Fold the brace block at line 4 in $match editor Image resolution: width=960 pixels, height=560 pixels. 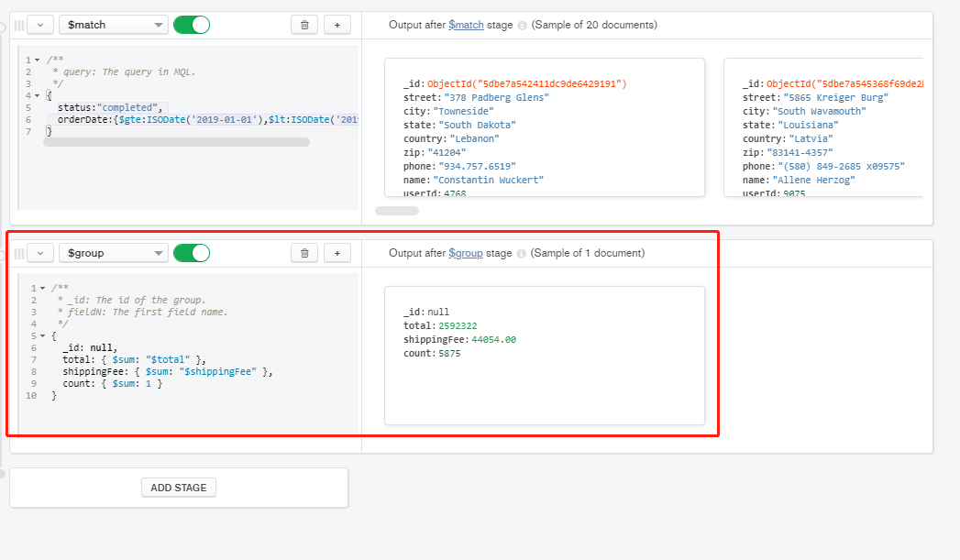tap(38, 96)
